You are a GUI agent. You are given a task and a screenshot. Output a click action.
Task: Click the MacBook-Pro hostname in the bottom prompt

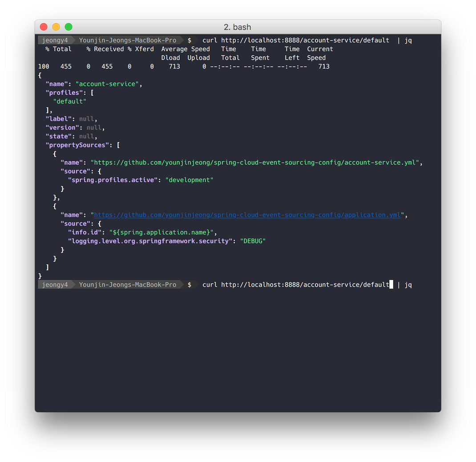click(x=127, y=284)
